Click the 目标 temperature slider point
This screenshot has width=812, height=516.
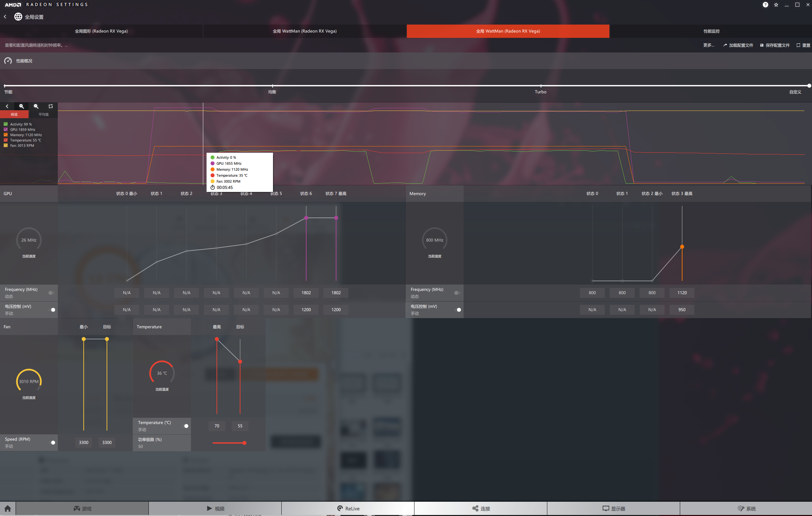pyautogui.click(x=240, y=362)
